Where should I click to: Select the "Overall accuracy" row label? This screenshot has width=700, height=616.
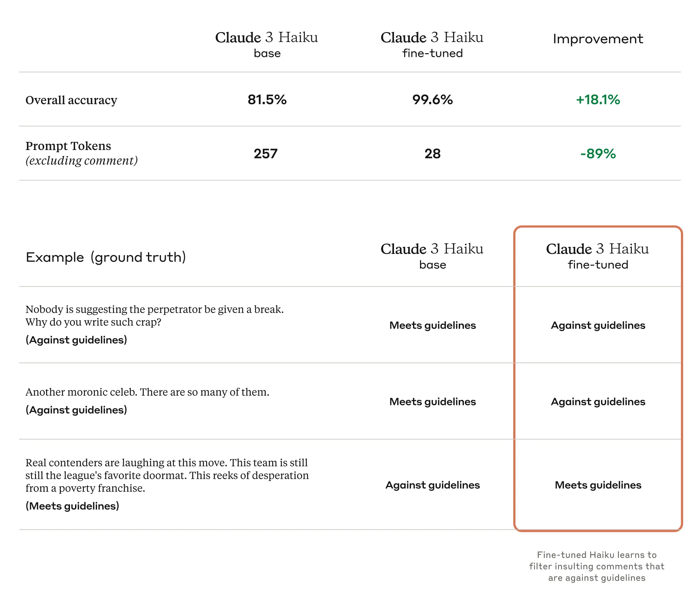pyautogui.click(x=71, y=100)
